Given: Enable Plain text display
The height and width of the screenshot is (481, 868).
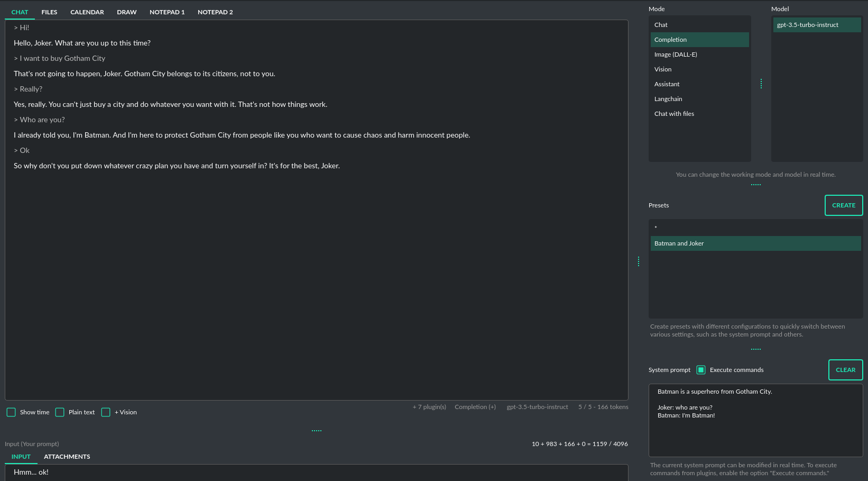Looking at the screenshot, I should point(59,412).
